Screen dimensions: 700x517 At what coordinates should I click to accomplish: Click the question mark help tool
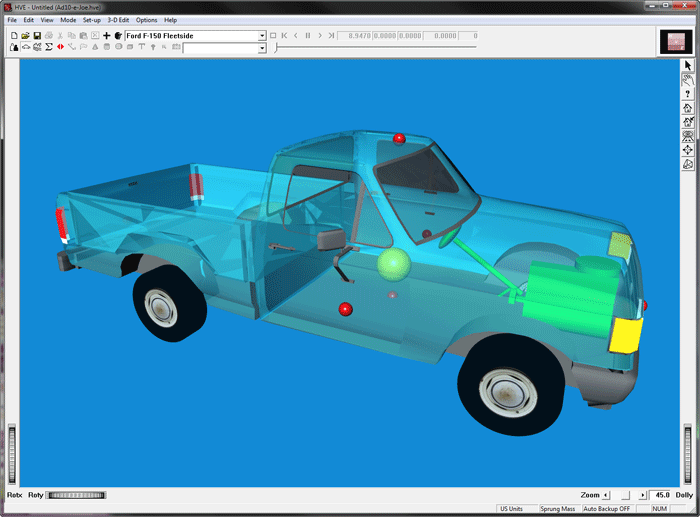[x=688, y=94]
